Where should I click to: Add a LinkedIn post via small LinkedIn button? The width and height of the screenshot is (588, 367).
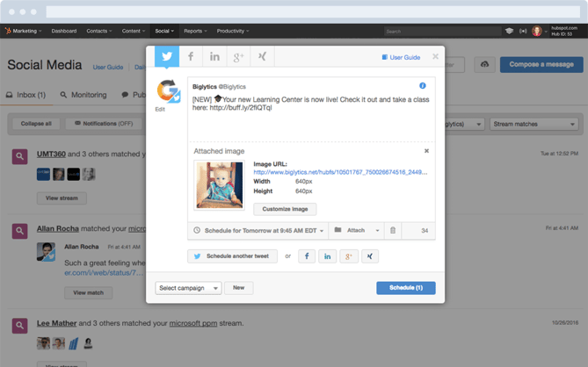(327, 256)
